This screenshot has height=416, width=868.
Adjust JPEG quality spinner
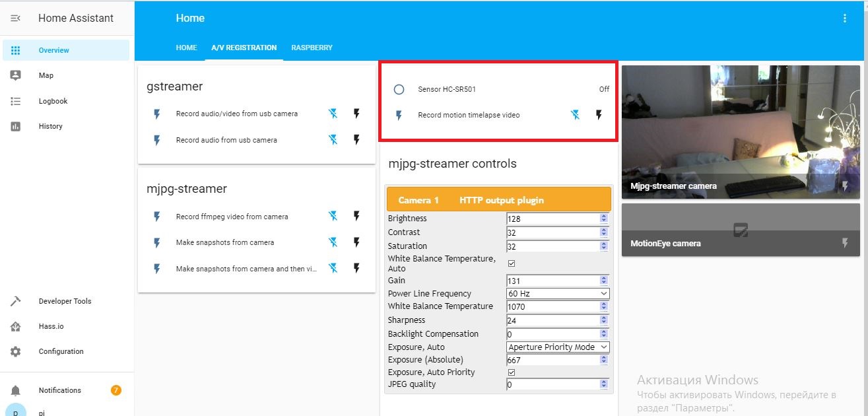pyautogui.click(x=603, y=384)
